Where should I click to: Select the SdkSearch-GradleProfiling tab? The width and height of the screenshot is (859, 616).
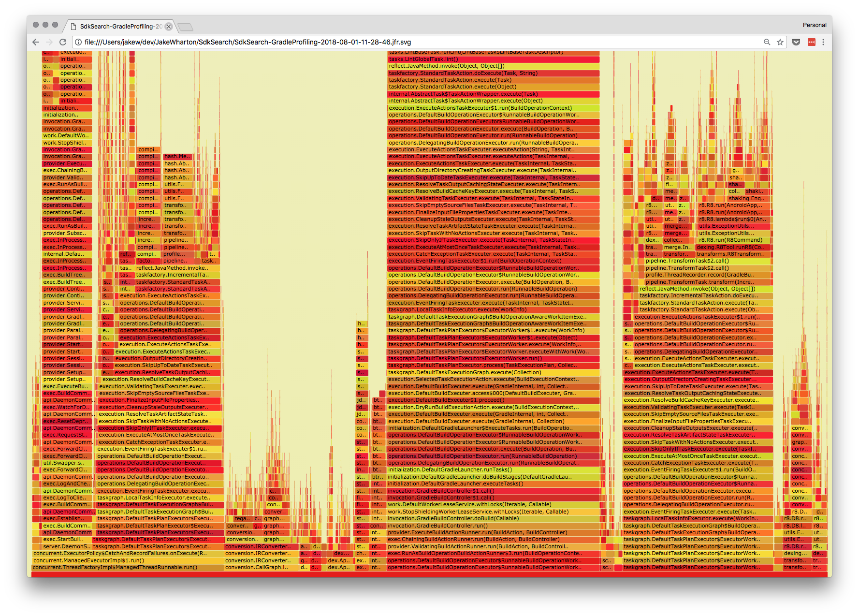pyautogui.click(x=120, y=27)
